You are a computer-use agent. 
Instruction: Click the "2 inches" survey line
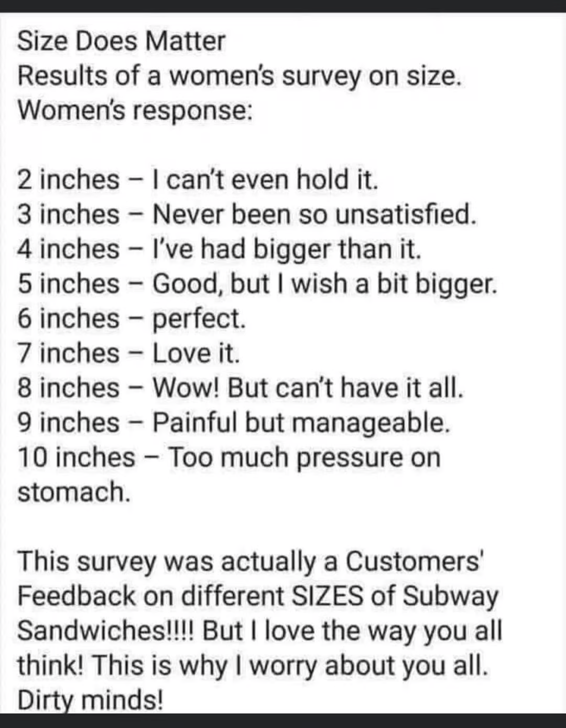tap(198, 180)
